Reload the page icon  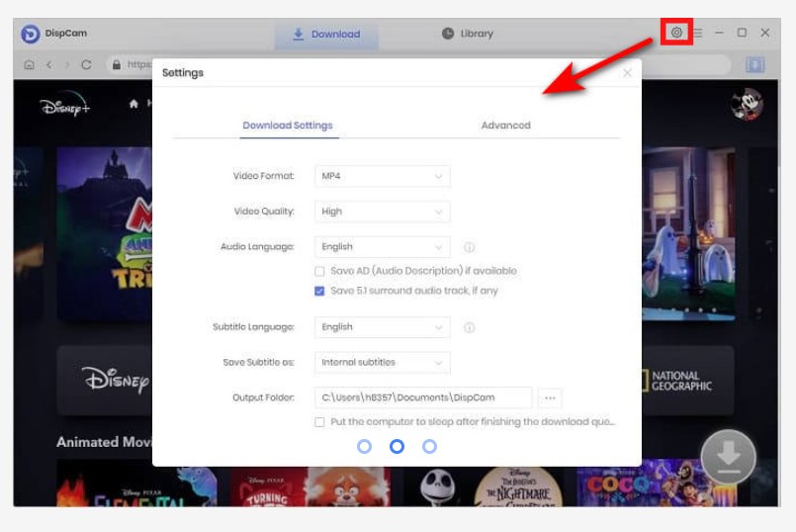click(x=86, y=65)
